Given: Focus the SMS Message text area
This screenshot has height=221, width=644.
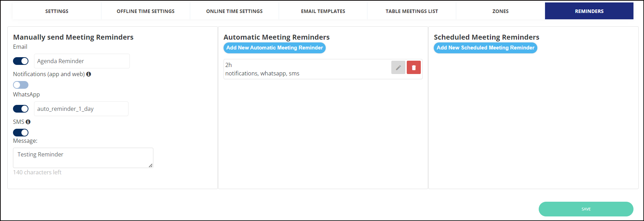Looking at the screenshot, I should 83,158.
